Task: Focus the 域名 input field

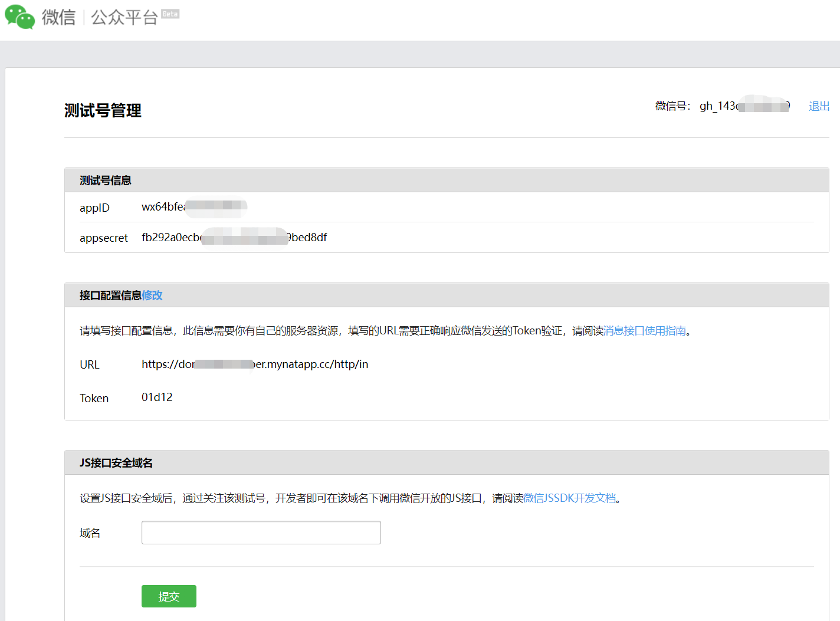Action: click(261, 533)
